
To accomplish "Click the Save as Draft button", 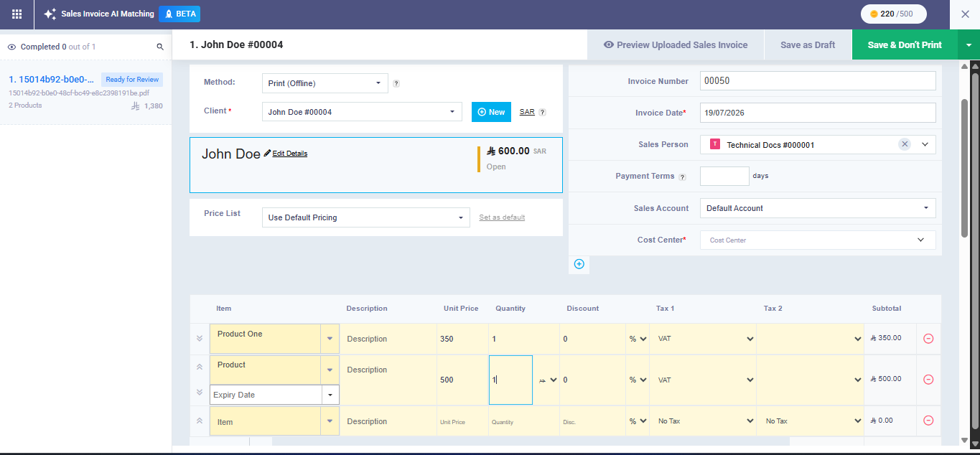I will tap(808, 44).
